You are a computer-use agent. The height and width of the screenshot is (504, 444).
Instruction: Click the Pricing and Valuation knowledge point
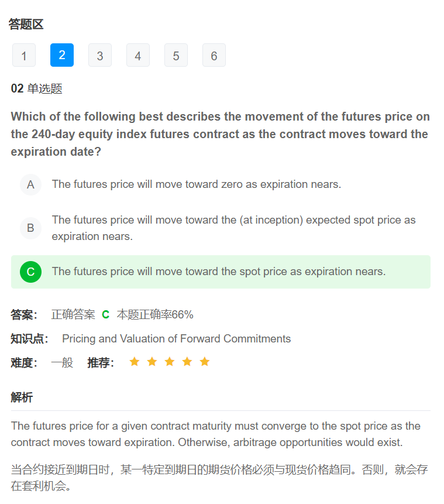176,339
